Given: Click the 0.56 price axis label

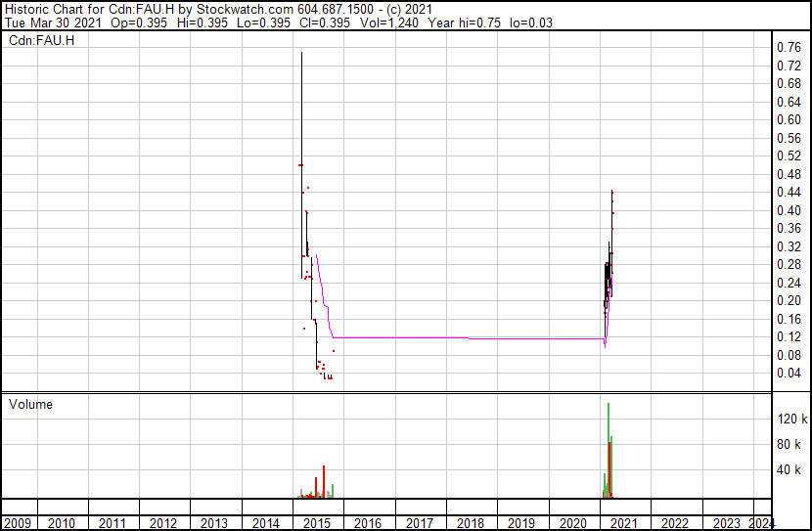Looking at the screenshot, I should tap(789, 138).
